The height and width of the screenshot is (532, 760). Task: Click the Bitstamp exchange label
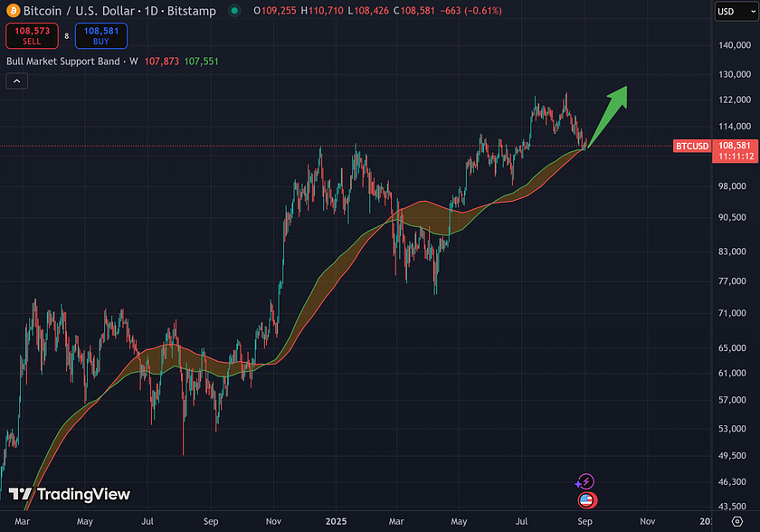pos(192,11)
